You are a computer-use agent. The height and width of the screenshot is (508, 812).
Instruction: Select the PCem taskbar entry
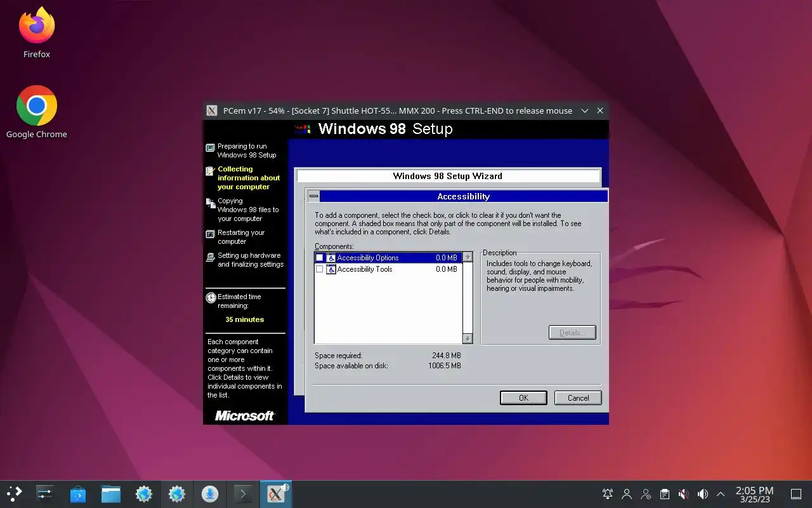click(276, 494)
